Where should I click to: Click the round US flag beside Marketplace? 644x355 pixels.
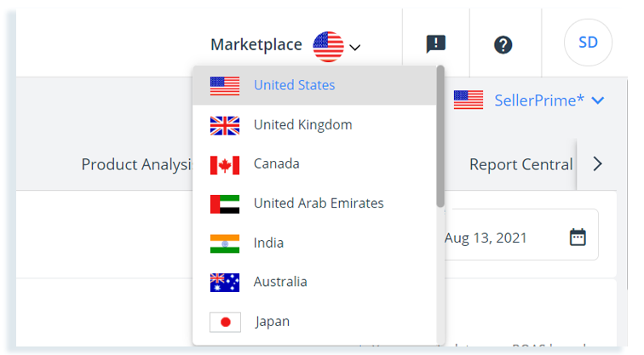tap(328, 46)
